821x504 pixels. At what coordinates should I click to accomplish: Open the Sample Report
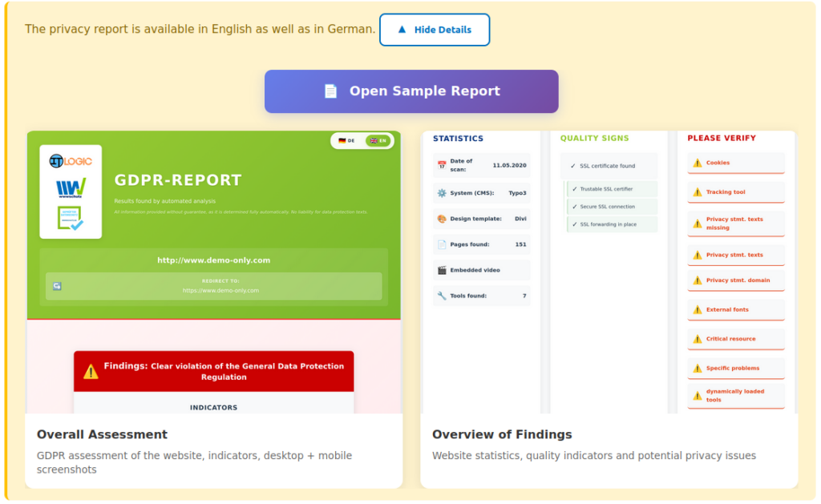[x=411, y=91]
